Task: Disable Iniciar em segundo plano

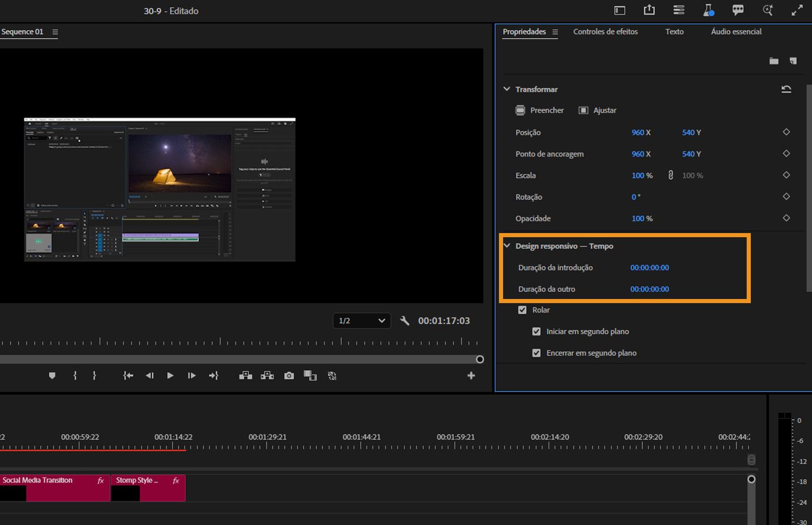Action: coord(537,331)
